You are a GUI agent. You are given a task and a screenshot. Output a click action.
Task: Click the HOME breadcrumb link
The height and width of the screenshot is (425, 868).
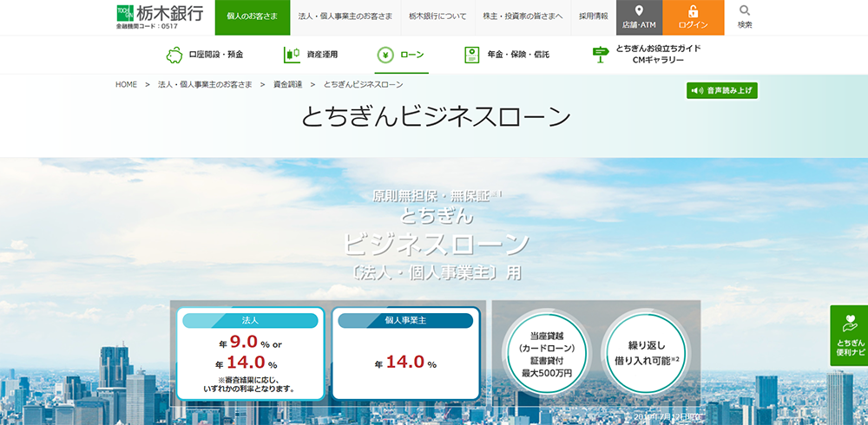pyautogui.click(x=126, y=84)
